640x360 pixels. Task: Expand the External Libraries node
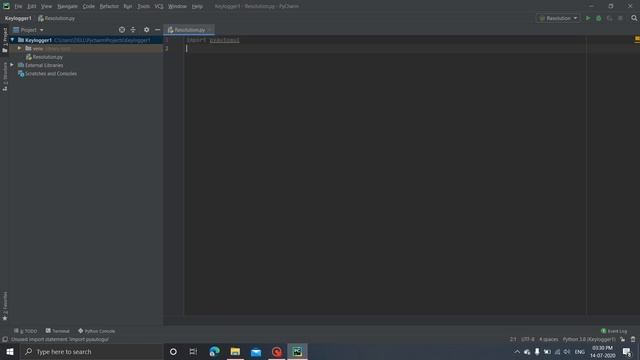click(12, 65)
